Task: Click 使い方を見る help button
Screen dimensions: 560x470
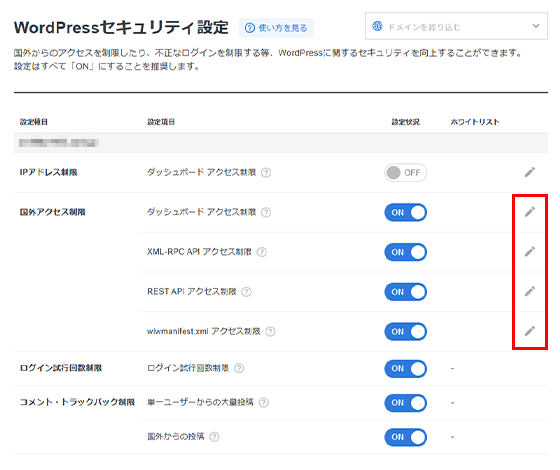Action: 276,28
